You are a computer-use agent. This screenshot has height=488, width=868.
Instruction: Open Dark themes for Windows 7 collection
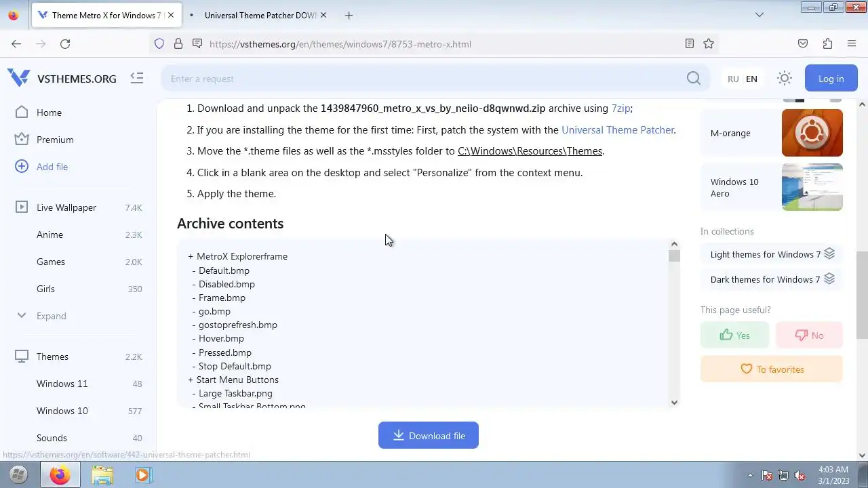click(772, 279)
